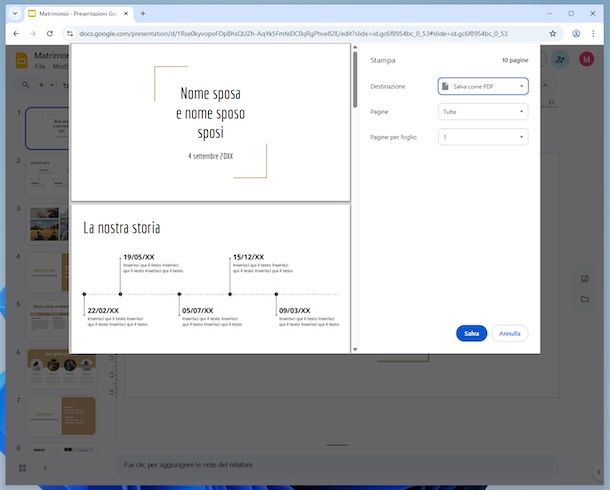610x490 pixels.
Task: Open a new tab with the plus icon
Action: [x=143, y=14]
